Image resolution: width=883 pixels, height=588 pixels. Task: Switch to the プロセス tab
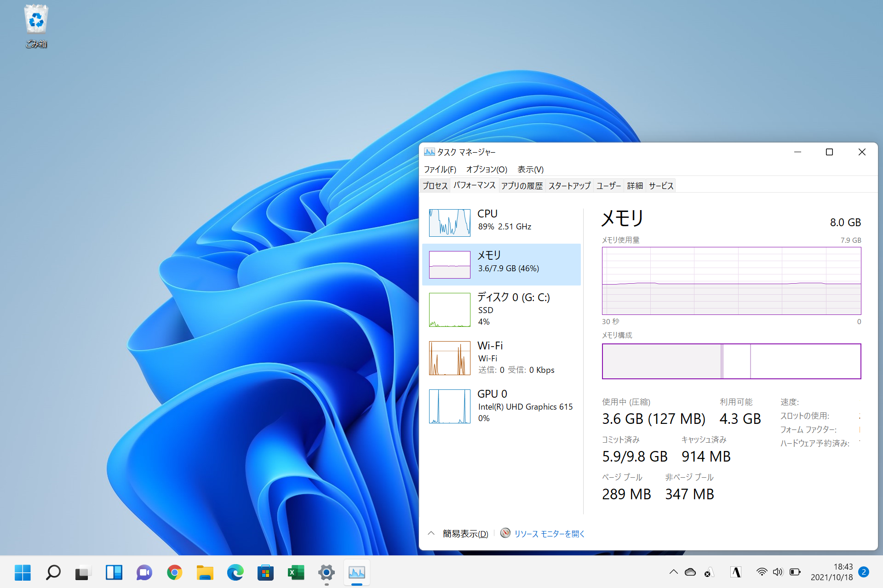click(435, 186)
